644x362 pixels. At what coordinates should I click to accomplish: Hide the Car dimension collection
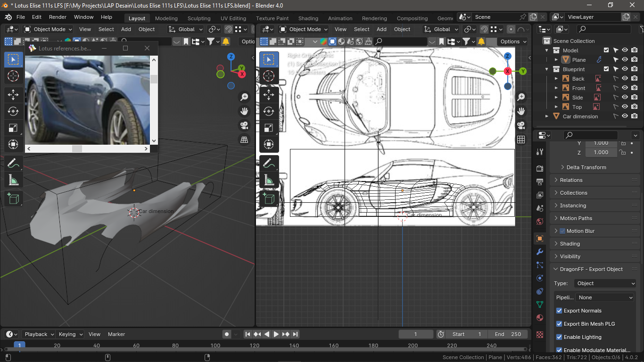(625, 116)
